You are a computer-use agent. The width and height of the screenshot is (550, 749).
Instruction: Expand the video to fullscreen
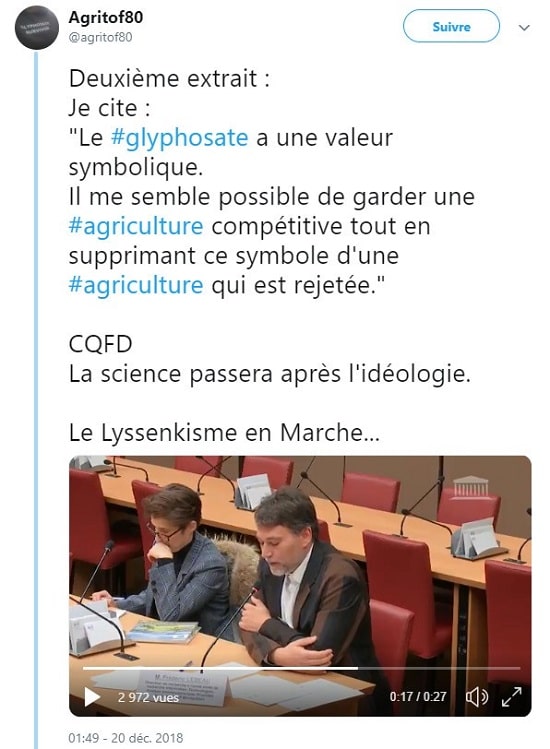click(x=511, y=696)
